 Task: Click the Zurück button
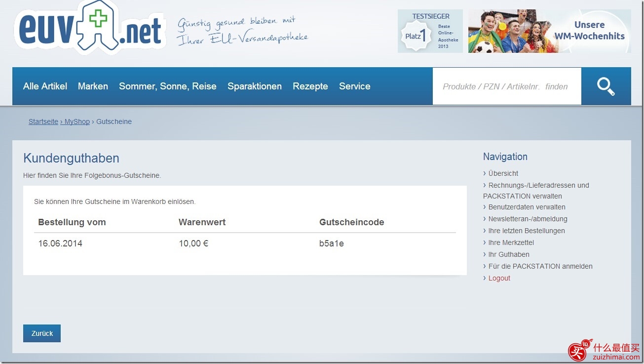pyautogui.click(x=42, y=333)
